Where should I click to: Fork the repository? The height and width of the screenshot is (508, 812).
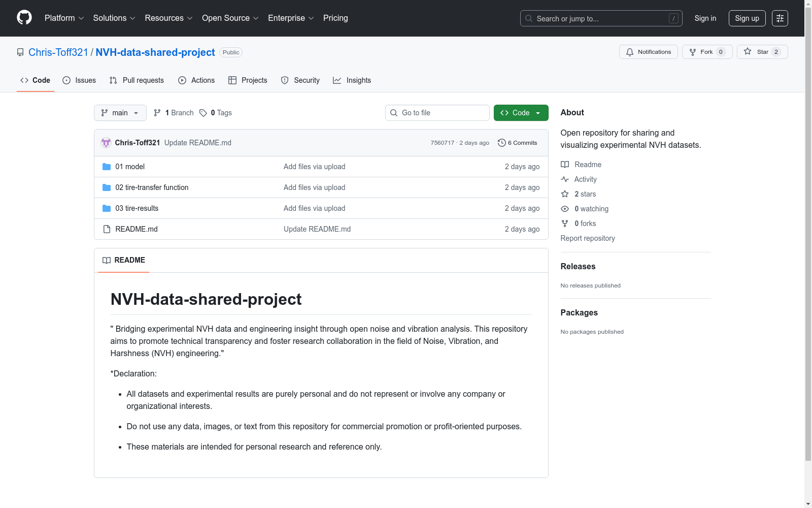point(707,52)
